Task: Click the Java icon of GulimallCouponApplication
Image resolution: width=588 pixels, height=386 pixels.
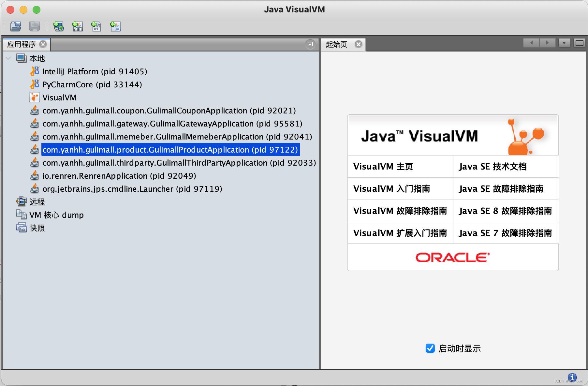Action: [x=35, y=111]
